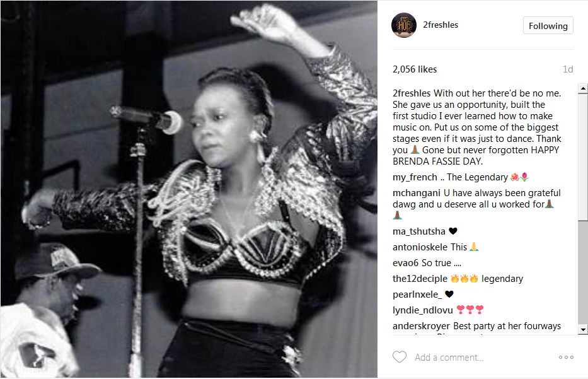This screenshot has width=588, height=379.
Task: Click the comments scrollbar down arrow
Action: pos(583,330)
